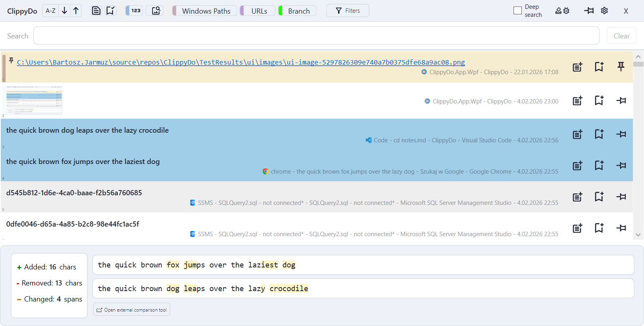Click the sort ascending up arrow
The height and width of the screenshot is (326, 644).
(76, 11)
